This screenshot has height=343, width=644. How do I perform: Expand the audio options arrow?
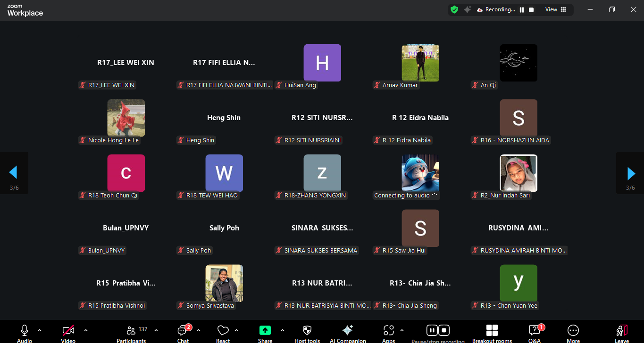[40, 330]
